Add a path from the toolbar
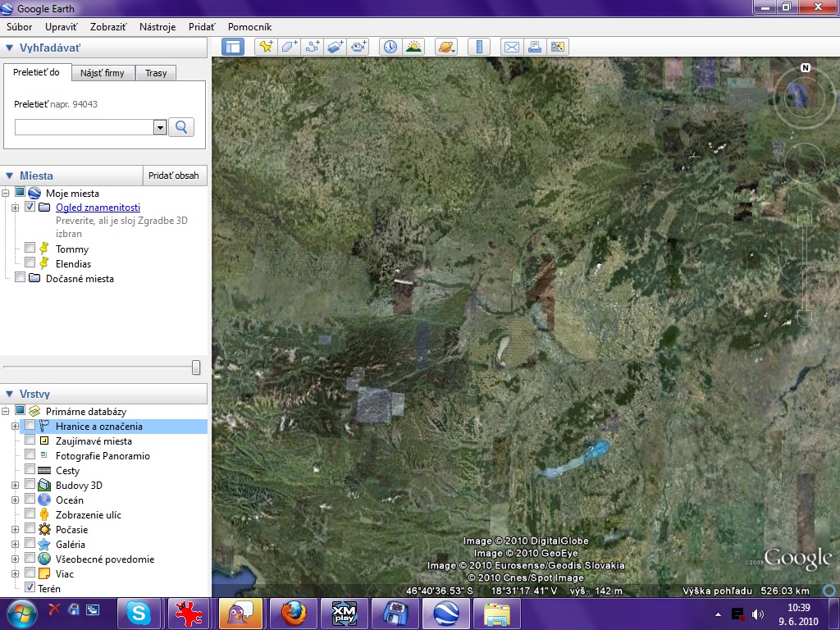840x630 pixels. pos(313,47)
